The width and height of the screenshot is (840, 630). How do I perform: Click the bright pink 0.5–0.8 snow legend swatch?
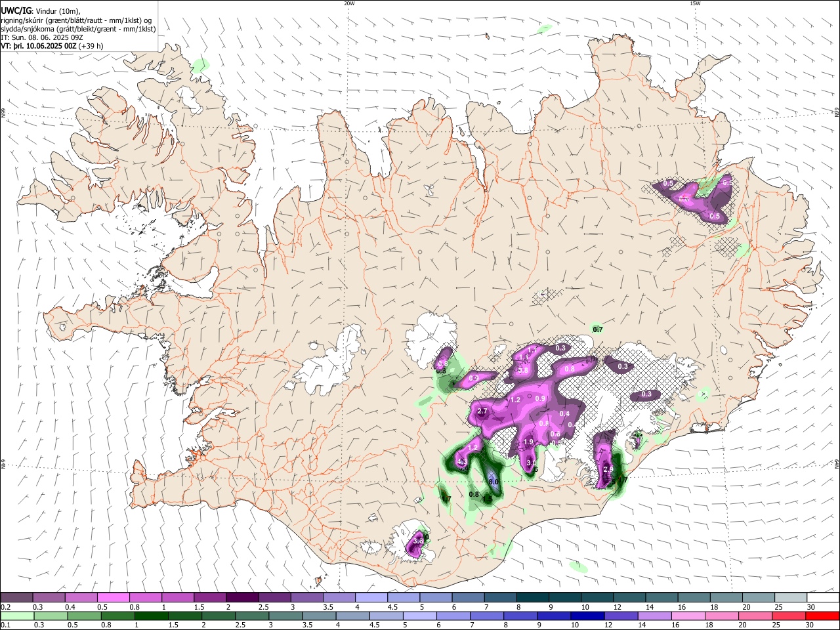pos(114,597)
